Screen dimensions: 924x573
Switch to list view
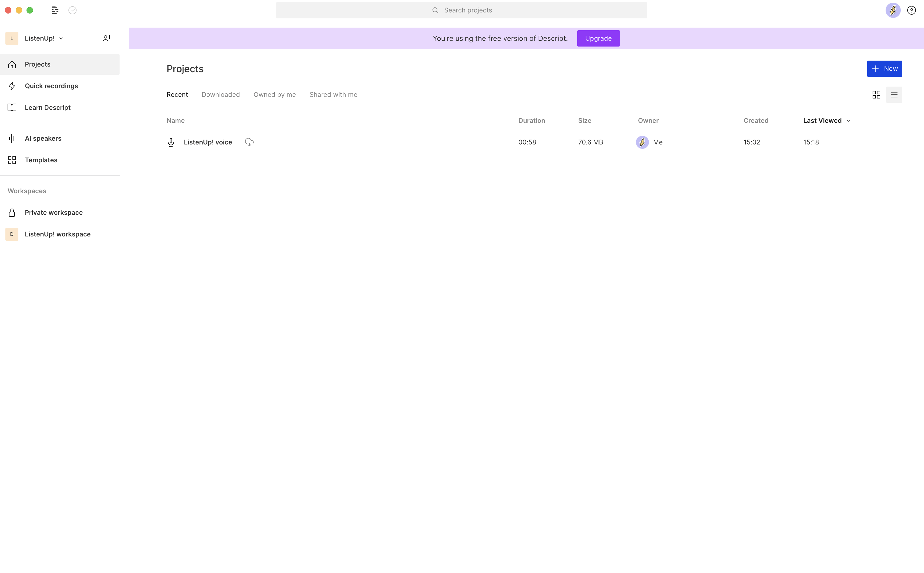(894, 95)
